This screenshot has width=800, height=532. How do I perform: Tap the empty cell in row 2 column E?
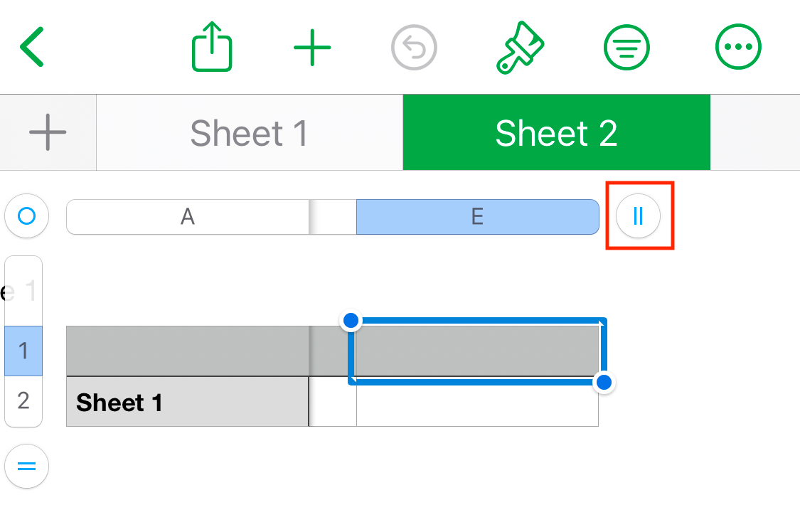(x=477, y=403)
